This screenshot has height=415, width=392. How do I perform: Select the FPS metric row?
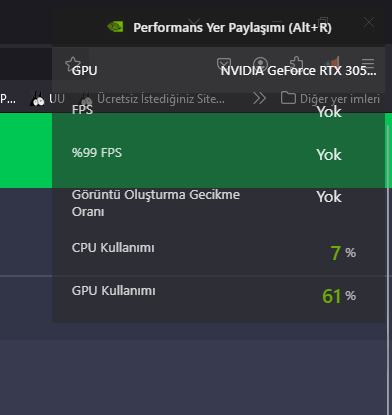pyautogui.click(x=219, y=110)
